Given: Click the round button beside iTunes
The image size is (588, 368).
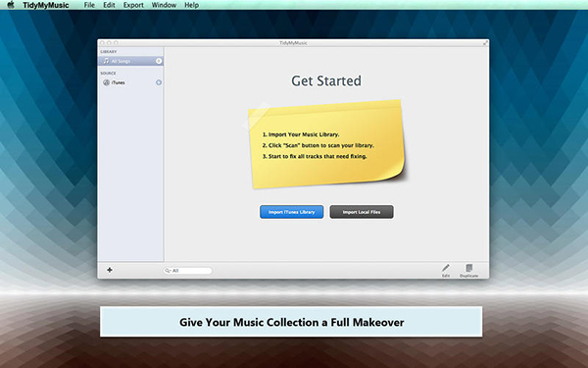Looking at the screenshot, I should pyautogui.click(x=159, y=82).
